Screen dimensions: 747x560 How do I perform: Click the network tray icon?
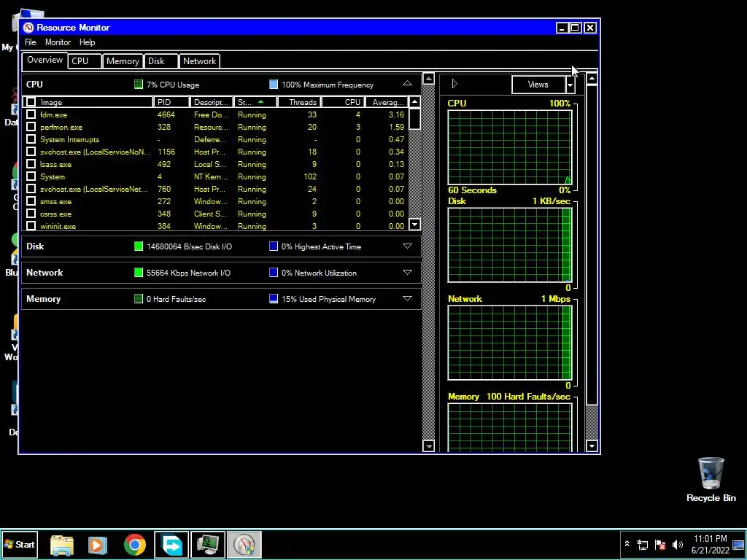(643, 544)
